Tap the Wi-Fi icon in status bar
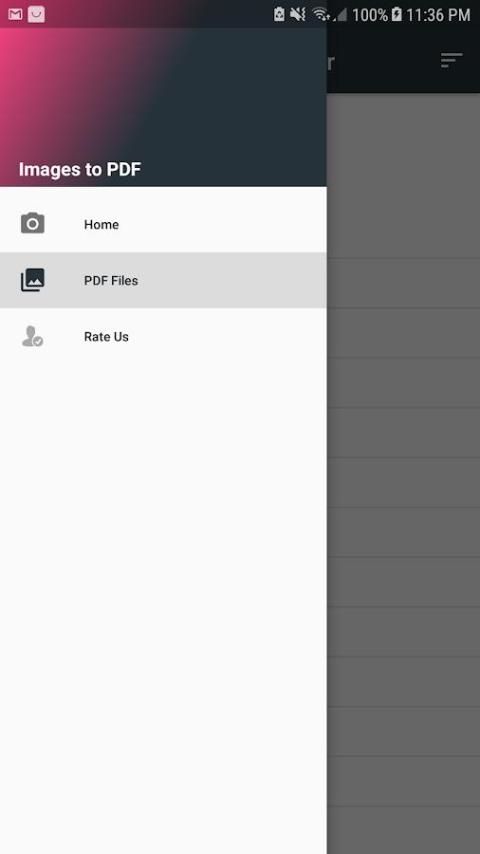 pos(321,15)
